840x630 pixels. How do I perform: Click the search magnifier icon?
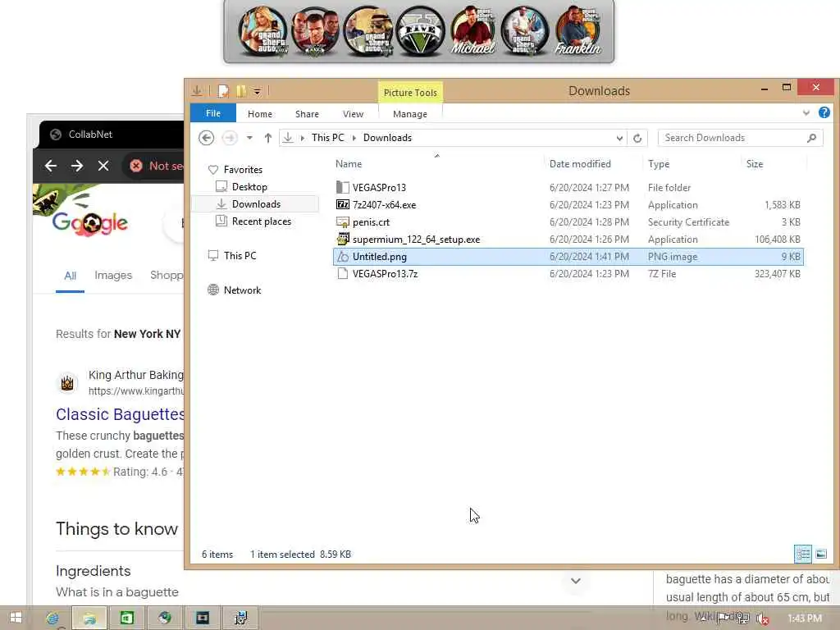pos(811,138)
